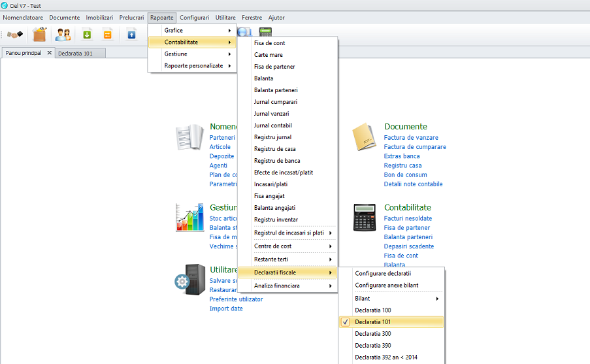This screenshot has height=364, width=590.
Task: Open Import date link
Action: pyautogui.click(x=226, y=308)
